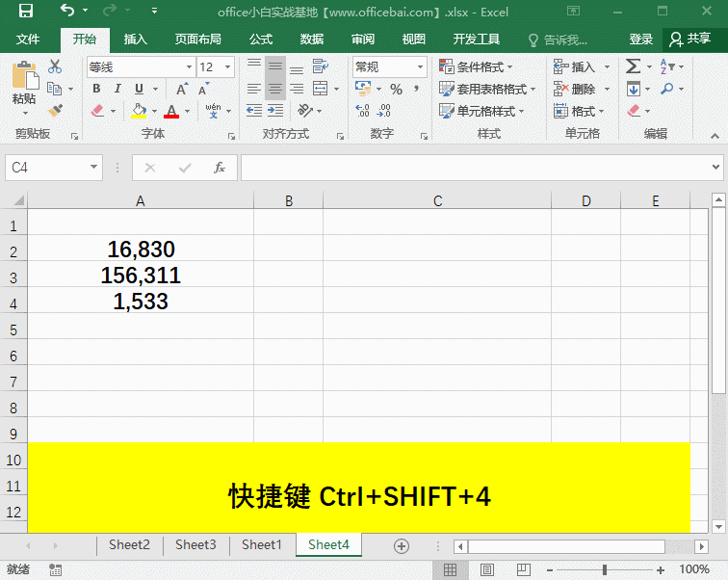Add a new sheet with plus icon

pos(402,546)
